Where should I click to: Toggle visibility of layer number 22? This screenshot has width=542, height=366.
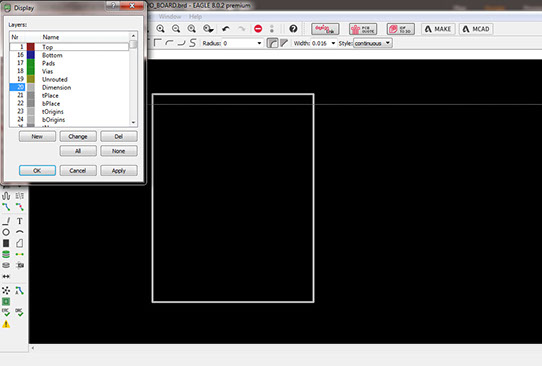tap(20, 103)
